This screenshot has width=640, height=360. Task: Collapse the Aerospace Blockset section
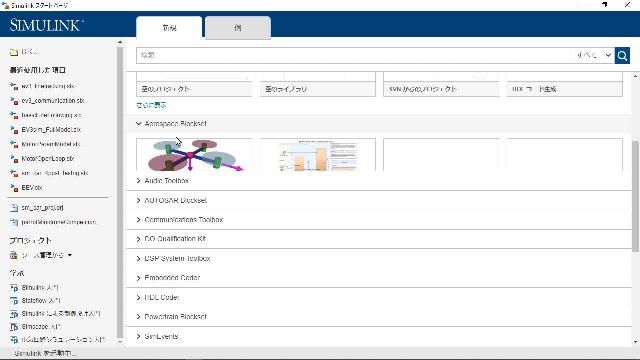tap(138, 124)
